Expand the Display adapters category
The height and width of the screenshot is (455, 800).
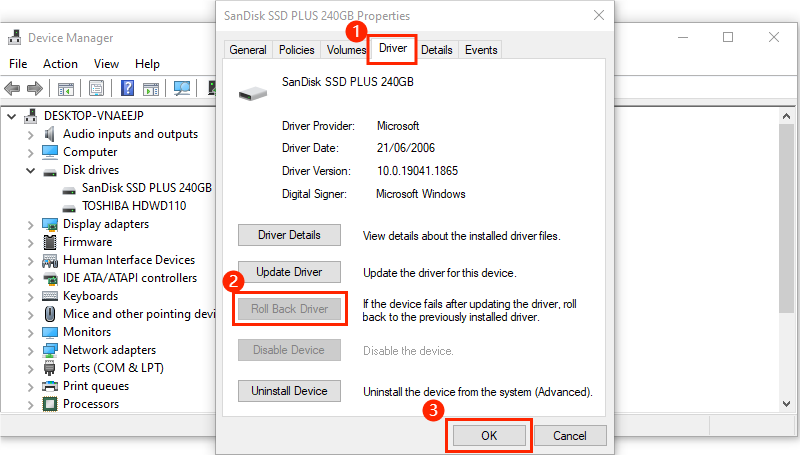(x=31, y=224)
